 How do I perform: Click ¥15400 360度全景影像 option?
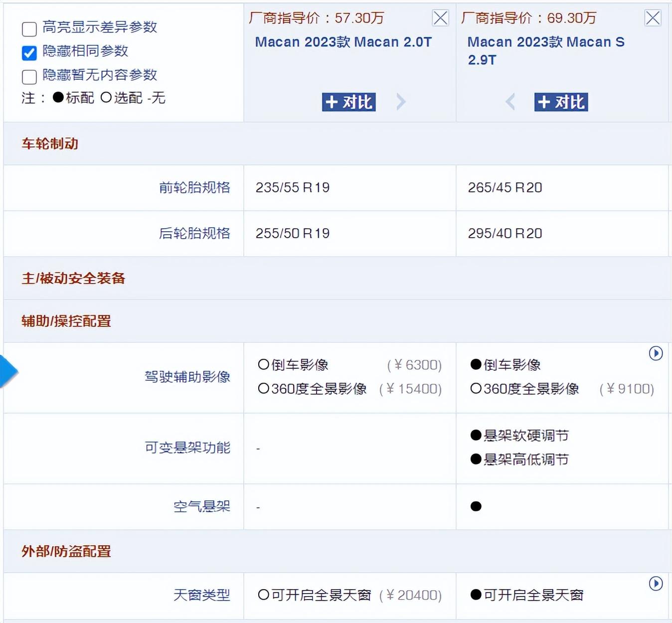pyautogui.click(x=350, y=389)
